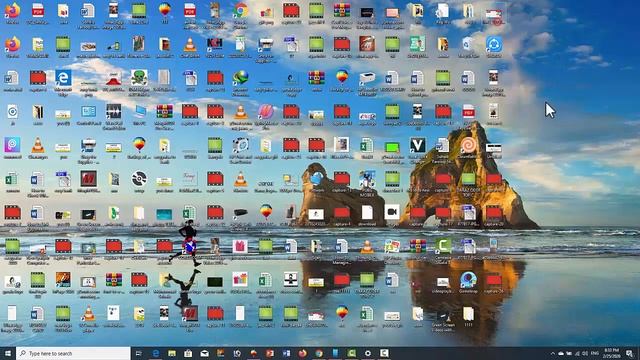Screen dimensions: 640x360
Task: Open the pink round app desktop shortcut
Action: click(x=266, y=111)
